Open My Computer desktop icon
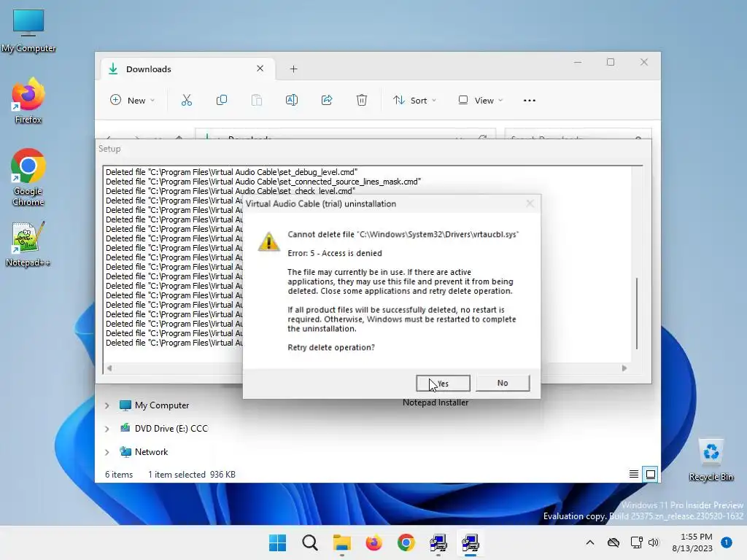The image size is (747, 560). [28, 31]
